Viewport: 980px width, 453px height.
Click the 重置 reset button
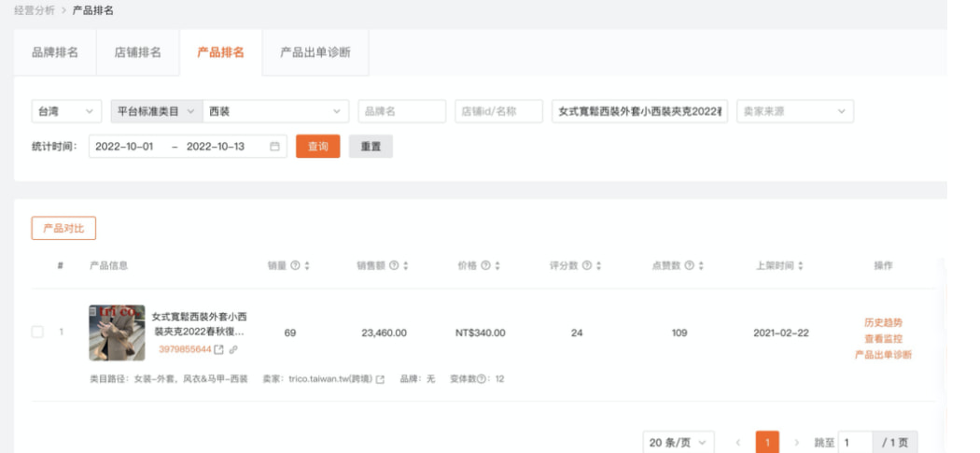pyautogui.click(x=371, y=147)
